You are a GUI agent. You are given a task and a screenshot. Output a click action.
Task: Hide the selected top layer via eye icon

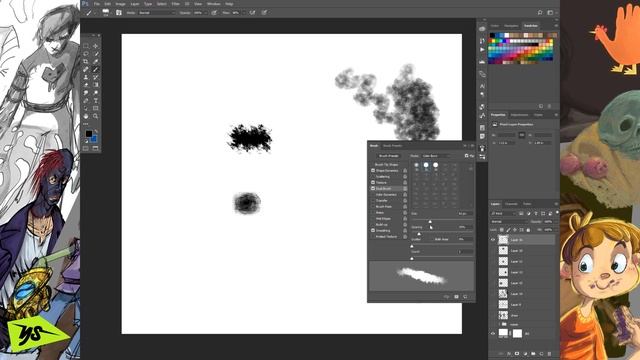click(x=493, y=240)
